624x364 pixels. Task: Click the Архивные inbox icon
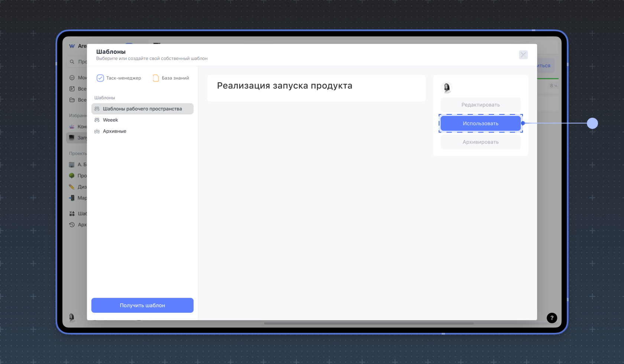tap(97, 131)
